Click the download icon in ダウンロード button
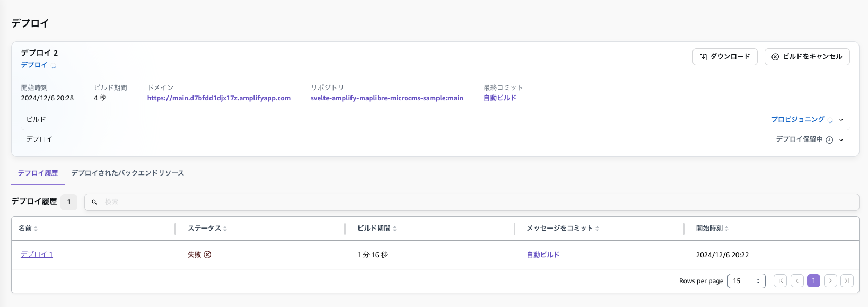Screen dimensions: 868x307 point(703,57)
